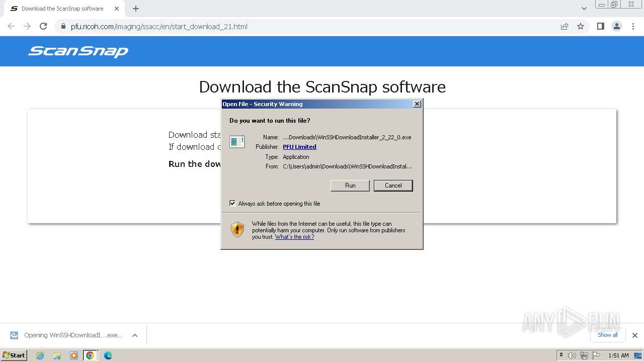Click the From path text in the dialog

[347, 166]
